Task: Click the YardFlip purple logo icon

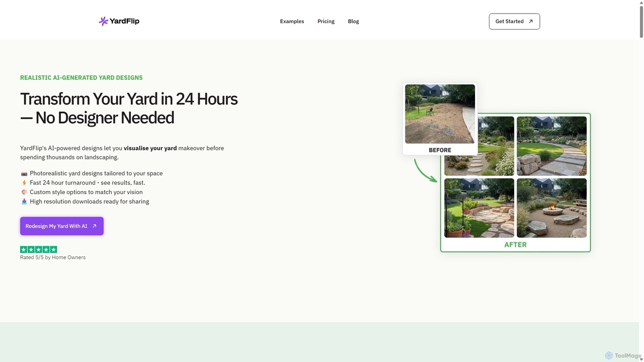Action: click(x=103, y=21)
